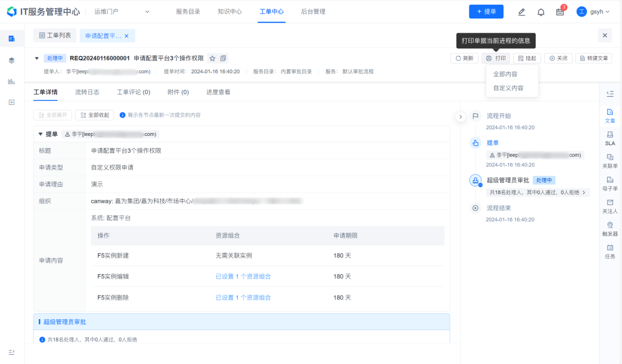Open resource group link for F5实例编辑
The width and height of the screenshot is (622, 364).
(x=243, y=276)
